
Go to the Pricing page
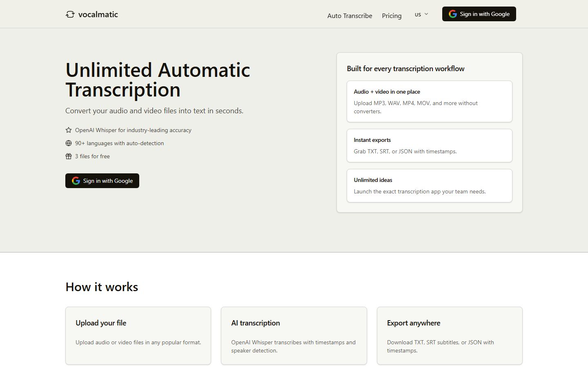(x=392, y=16)
